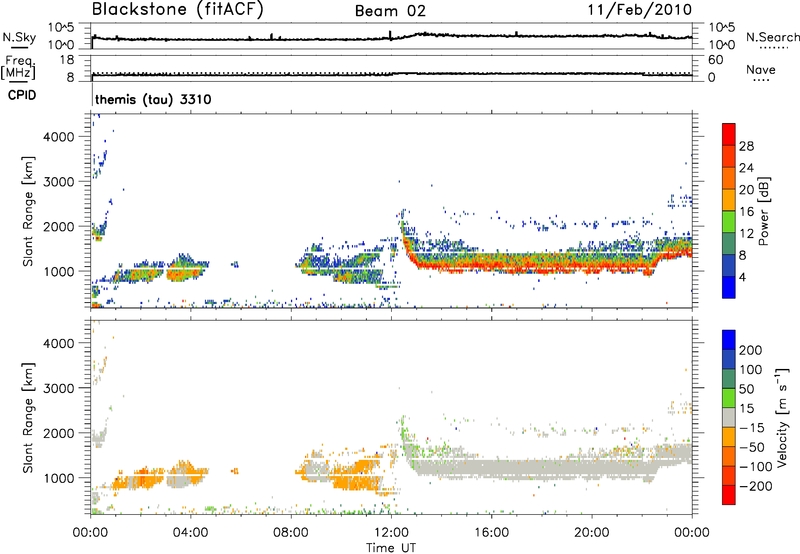This screenshot has width=800, height=554.
Task: Click the date "11/Feb/2010"
Action: click(639, 9)
